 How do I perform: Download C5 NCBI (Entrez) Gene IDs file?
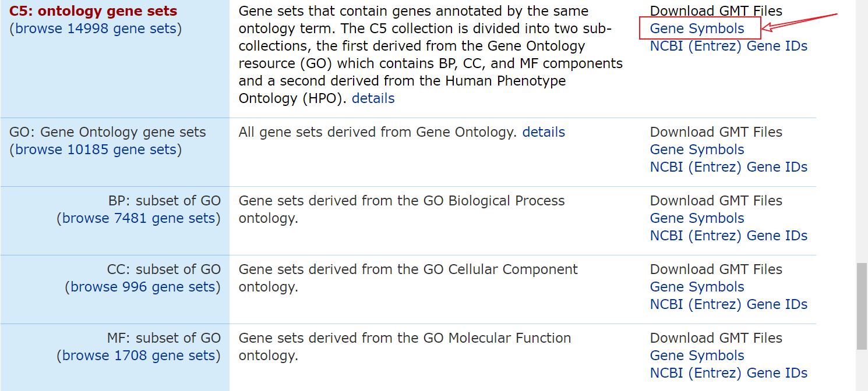729,46
